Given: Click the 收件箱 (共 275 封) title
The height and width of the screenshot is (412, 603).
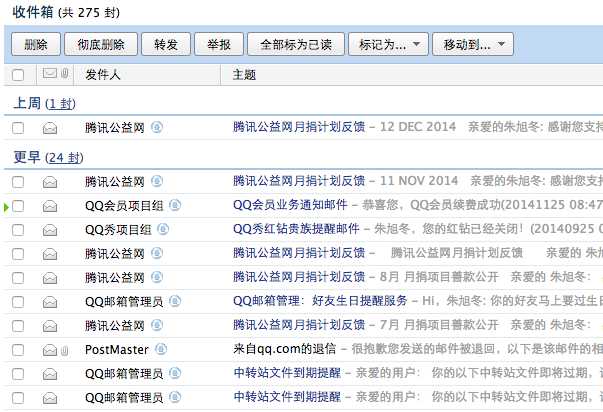Looking at the screenshot, I should 66,12.
